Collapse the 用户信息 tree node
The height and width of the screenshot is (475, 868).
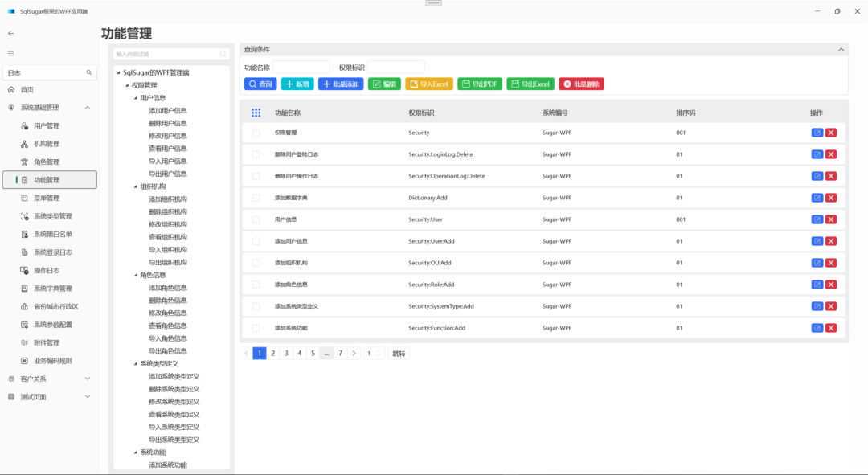[x=136, y=98]
